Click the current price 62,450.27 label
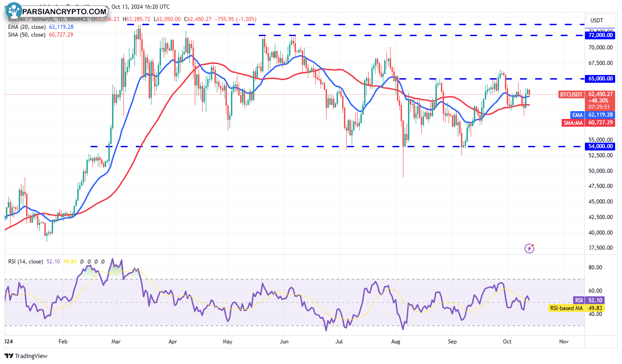 601,95
